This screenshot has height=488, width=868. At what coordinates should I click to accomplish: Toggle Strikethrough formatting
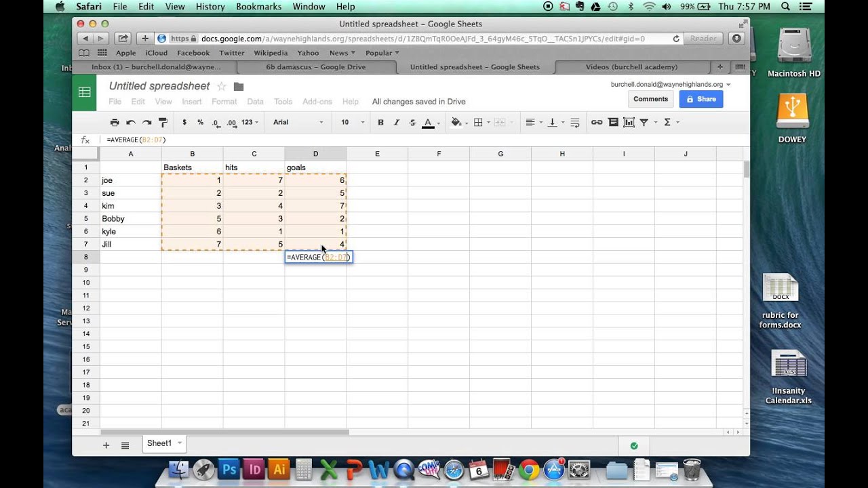412,123
